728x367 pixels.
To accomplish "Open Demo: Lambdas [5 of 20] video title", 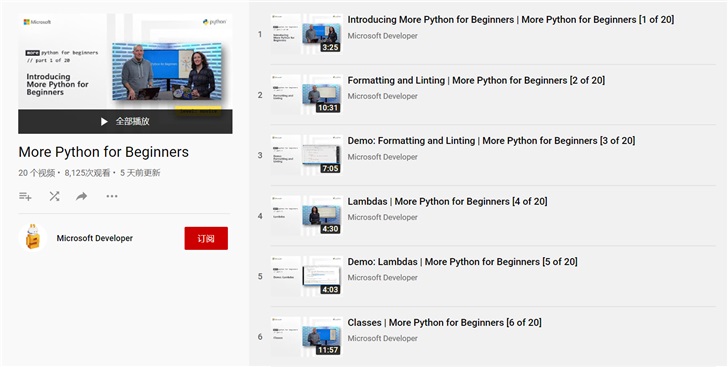I will click(462, 262).
